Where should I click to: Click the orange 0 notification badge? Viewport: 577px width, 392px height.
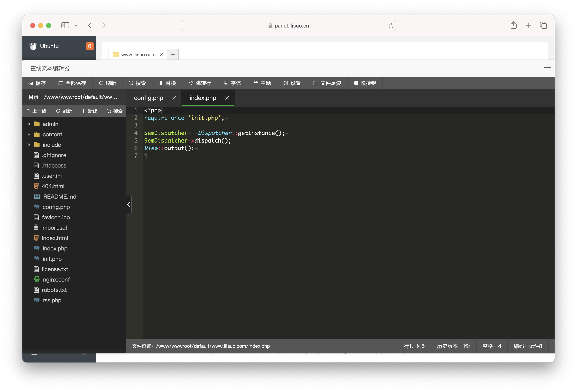click(90, 46)
